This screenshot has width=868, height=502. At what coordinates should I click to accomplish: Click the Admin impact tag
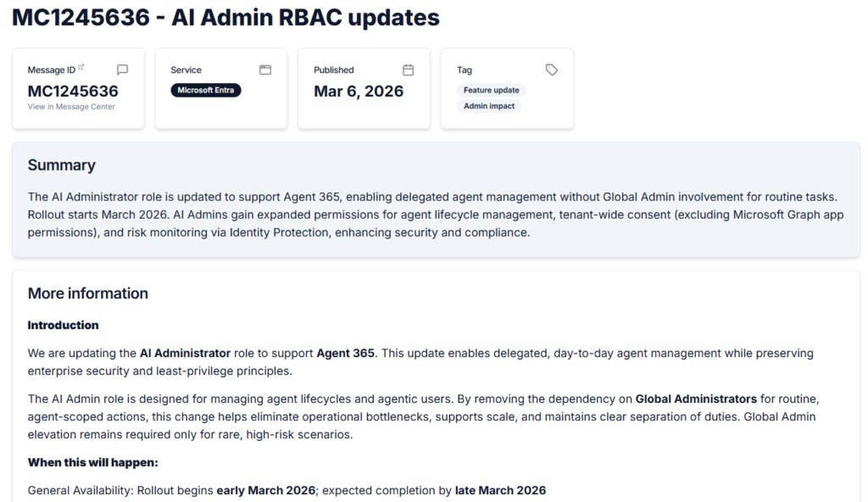point(489,106)
